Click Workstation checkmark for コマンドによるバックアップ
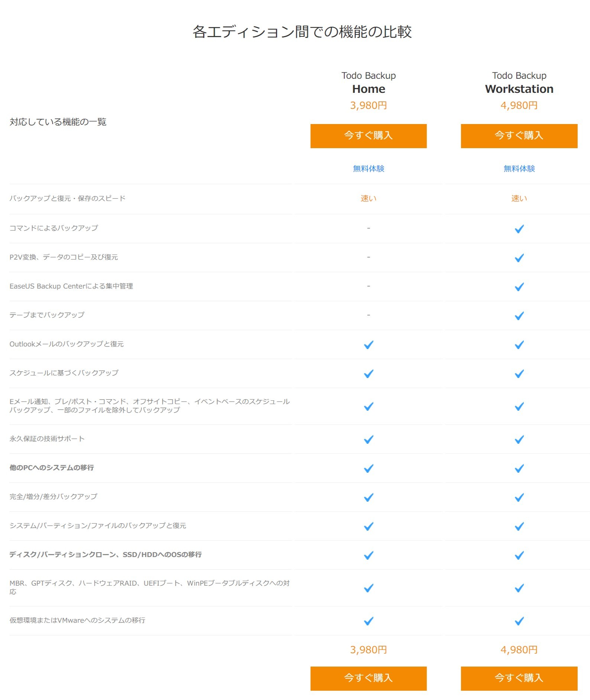The image size is (590, 700). click(519, 229)
